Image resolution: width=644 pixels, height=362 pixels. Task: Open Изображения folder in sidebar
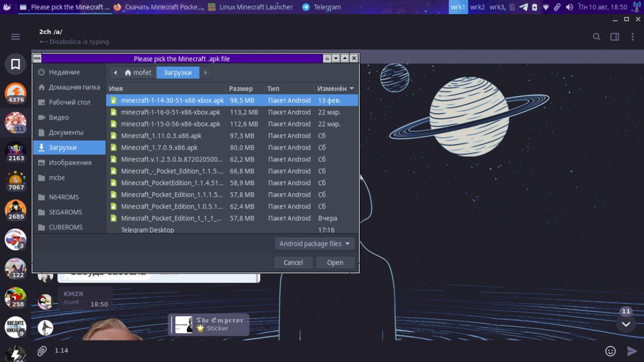(x=69, y=163)
